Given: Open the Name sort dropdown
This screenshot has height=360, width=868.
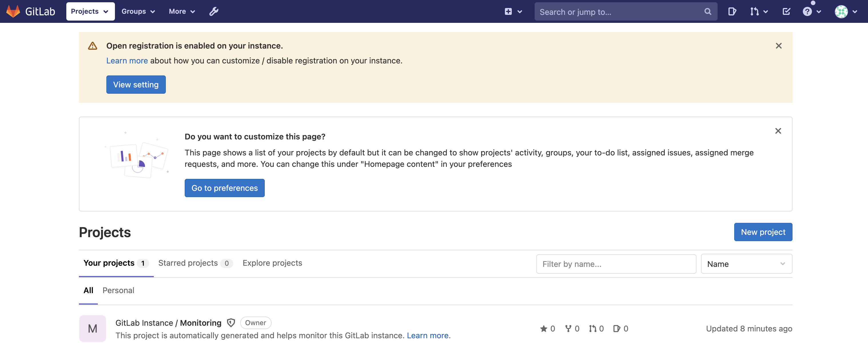Looking at the screenshot, I should [x=746, y=264].
